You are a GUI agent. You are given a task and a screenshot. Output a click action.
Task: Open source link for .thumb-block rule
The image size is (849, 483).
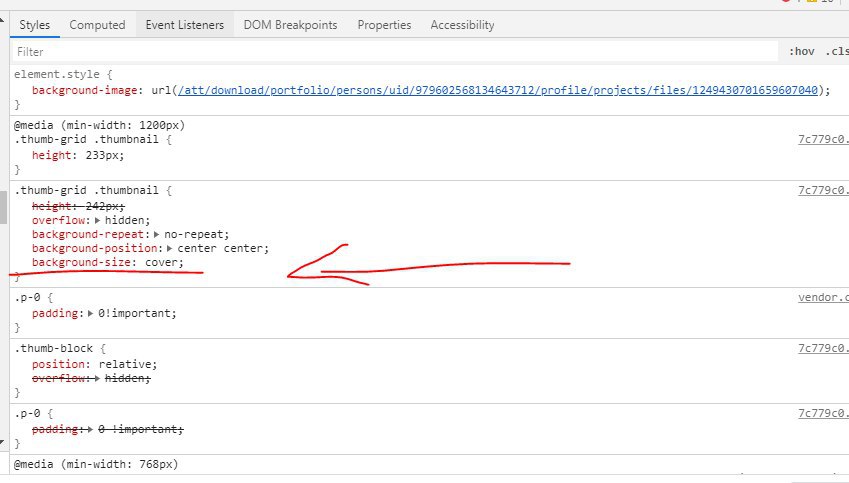[823, 349]
